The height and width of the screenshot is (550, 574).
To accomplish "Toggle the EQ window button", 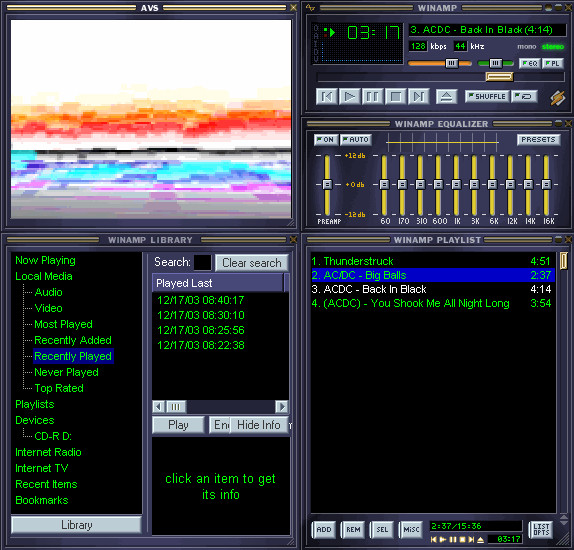I will 530,63.
